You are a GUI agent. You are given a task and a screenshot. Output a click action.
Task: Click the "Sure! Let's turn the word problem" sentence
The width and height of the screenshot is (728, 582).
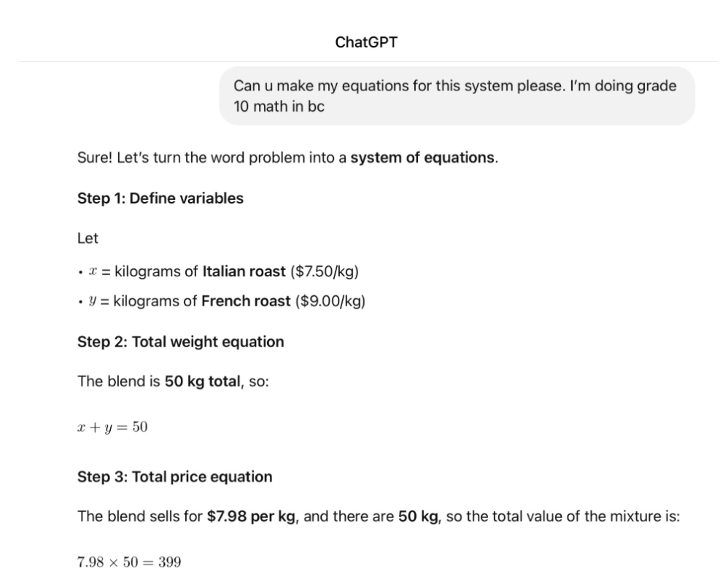click(x=287, y=158)
